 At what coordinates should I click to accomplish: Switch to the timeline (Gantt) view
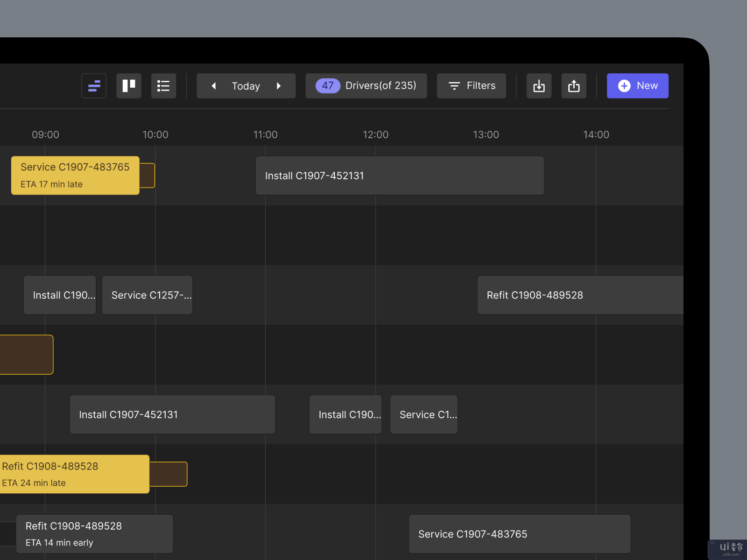(x=94, y=86)
